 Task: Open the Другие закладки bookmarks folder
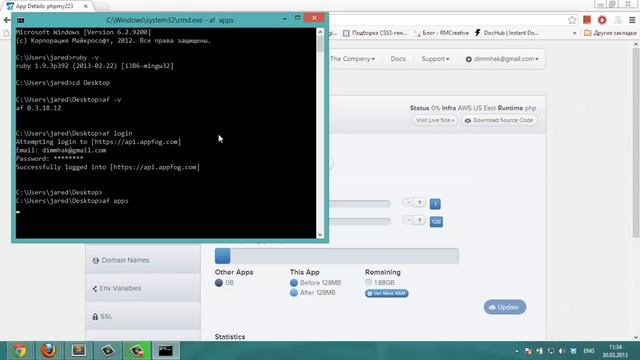pos(610,33)
